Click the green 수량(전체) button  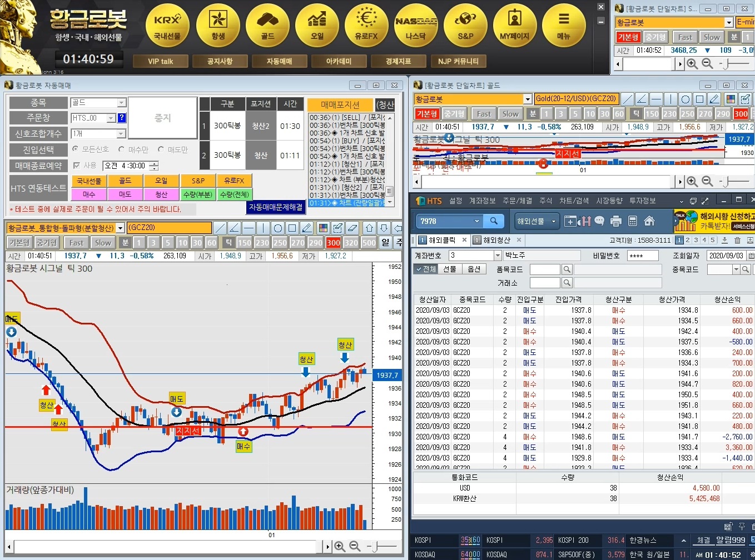tap(234, 194)
